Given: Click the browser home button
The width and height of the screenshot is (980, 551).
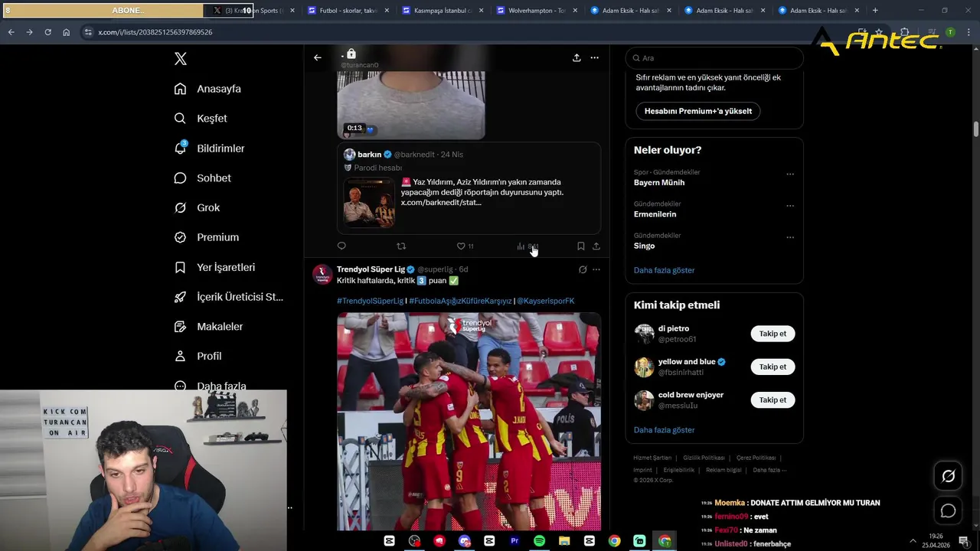Looking at the screenshot, I should 66,32.
